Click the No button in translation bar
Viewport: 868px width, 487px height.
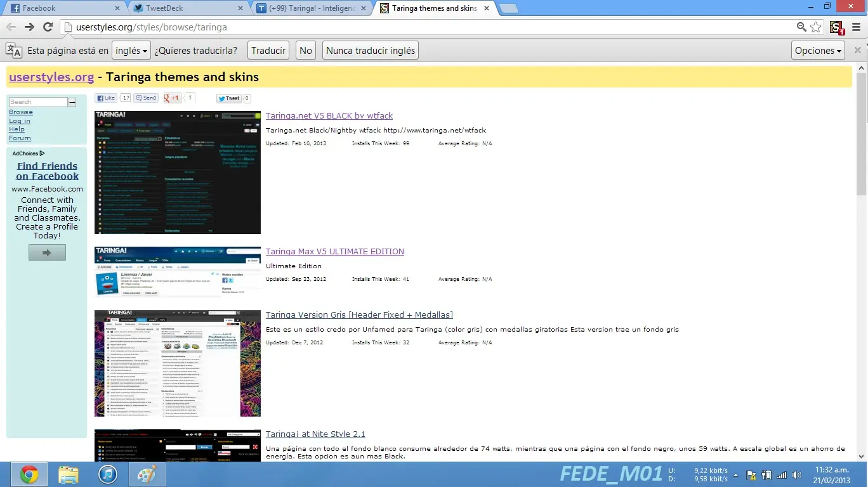click(x=306, y=51)
